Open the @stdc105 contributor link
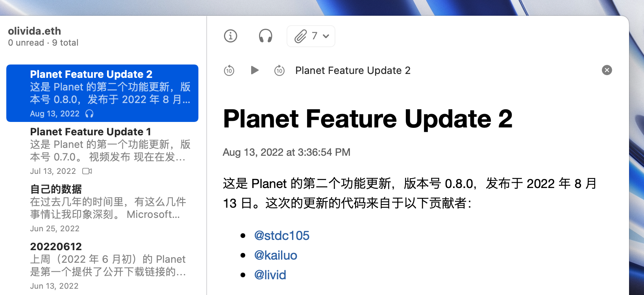 (x=281, y=235)
